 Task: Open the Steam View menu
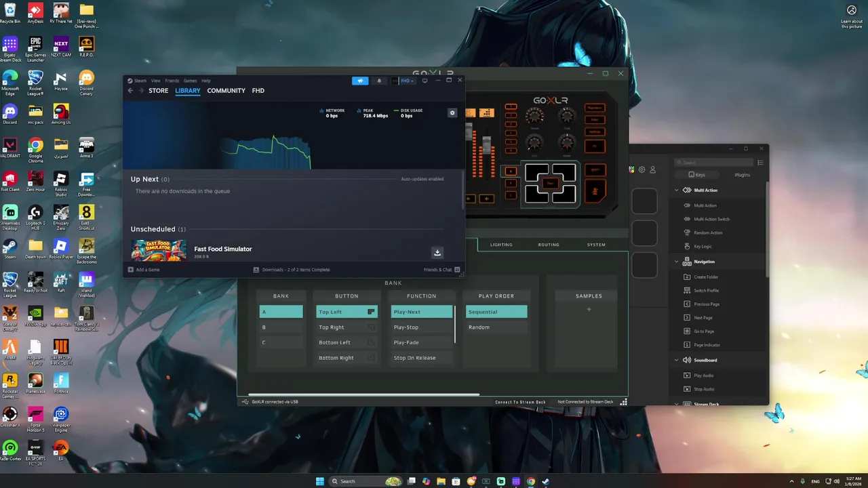[156, 81]
